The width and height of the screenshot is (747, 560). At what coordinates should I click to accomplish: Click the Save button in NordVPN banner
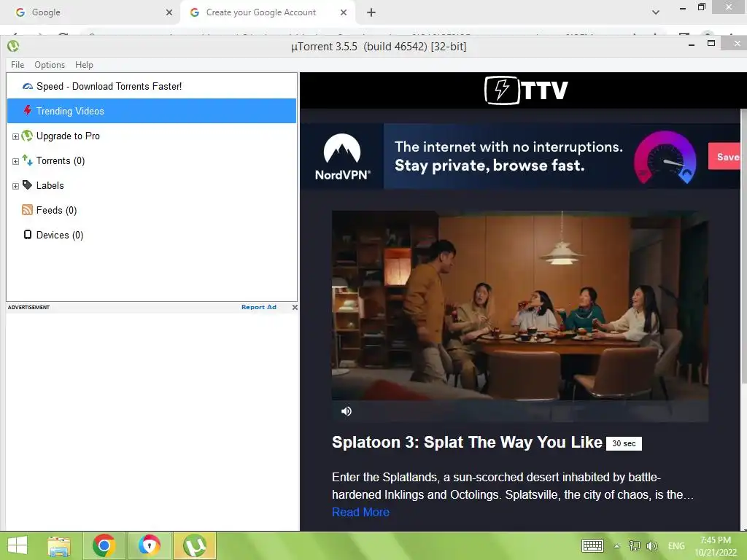pos(724,157)
